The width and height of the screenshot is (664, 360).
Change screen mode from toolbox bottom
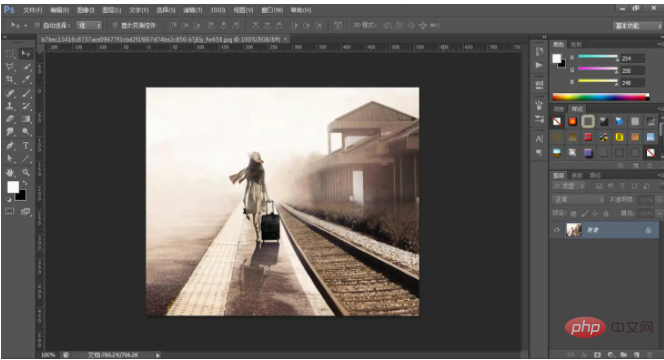(26, 211)
